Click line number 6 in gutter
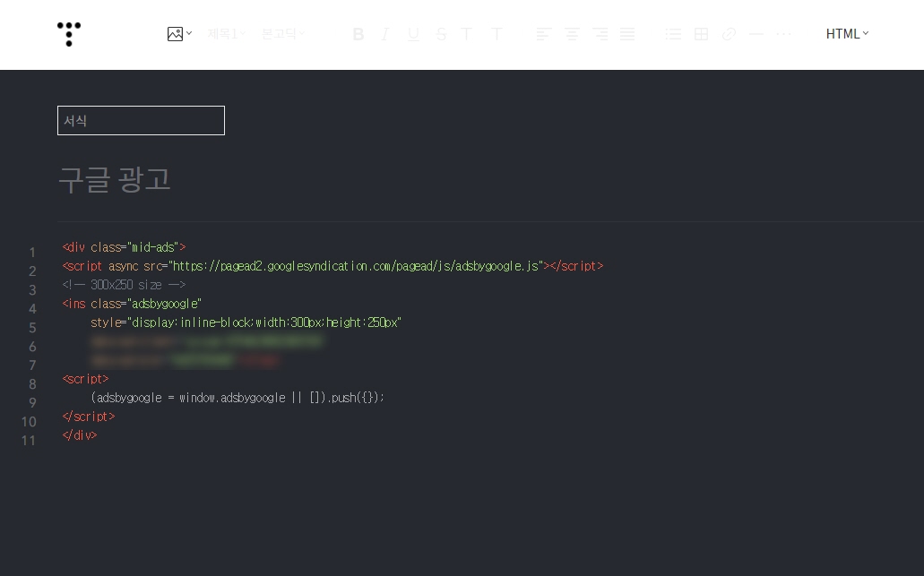 32,347
